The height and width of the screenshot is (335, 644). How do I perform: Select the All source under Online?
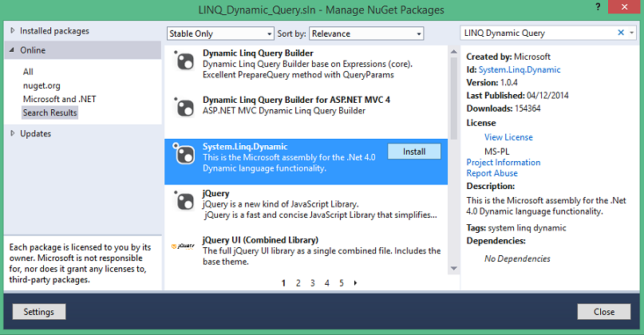coord(28,72)
